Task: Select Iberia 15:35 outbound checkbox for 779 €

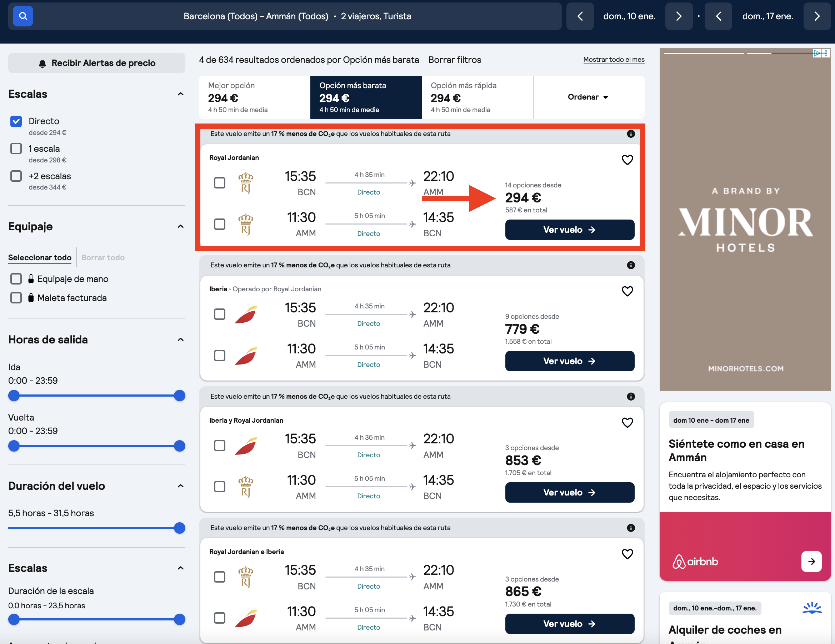Action: [x=219, y=315]
